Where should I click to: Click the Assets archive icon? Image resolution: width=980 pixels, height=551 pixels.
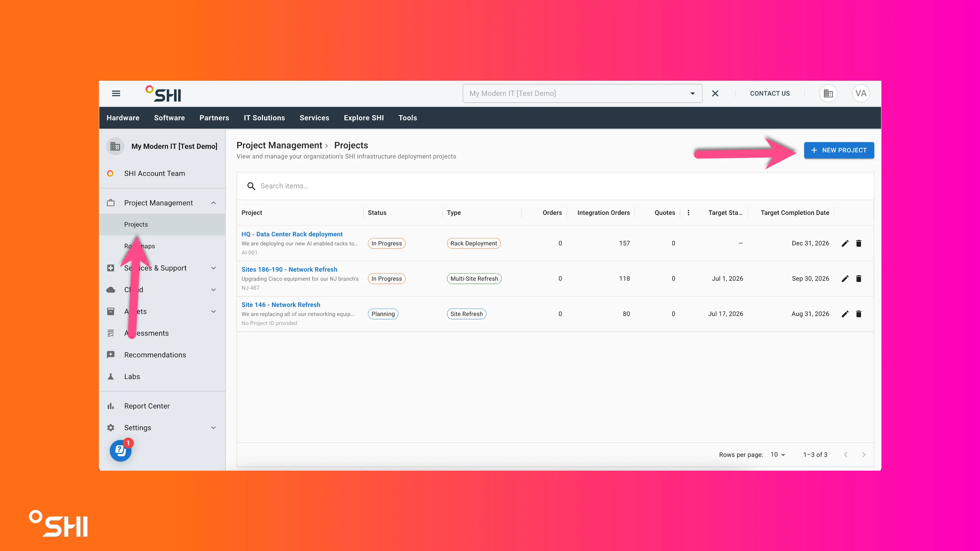[x=111, y=311]
